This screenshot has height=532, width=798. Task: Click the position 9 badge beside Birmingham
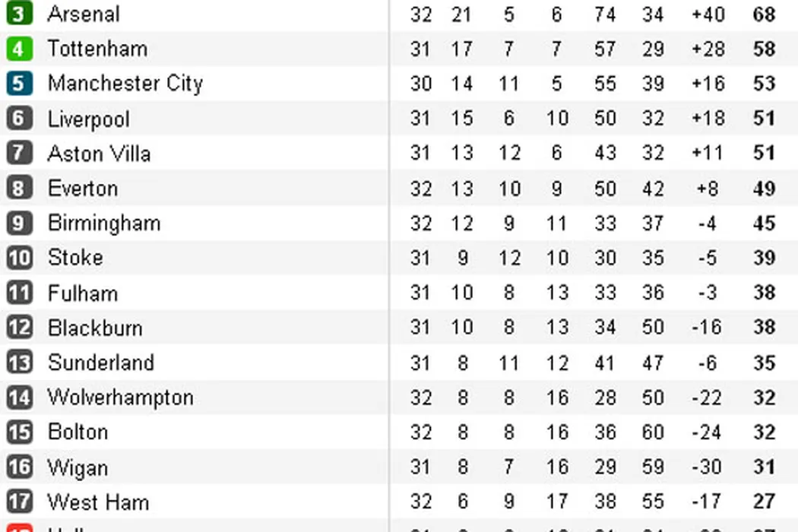pos(19,223)
